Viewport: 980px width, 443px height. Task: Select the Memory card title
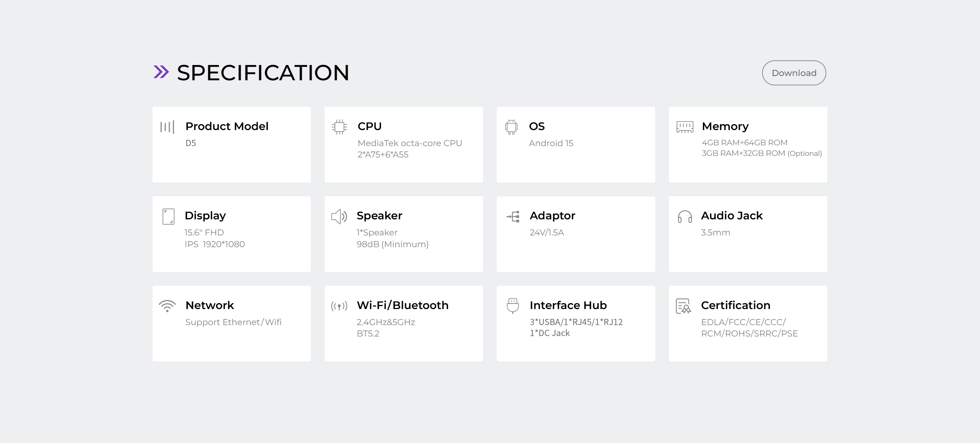[x=725, y=126]
